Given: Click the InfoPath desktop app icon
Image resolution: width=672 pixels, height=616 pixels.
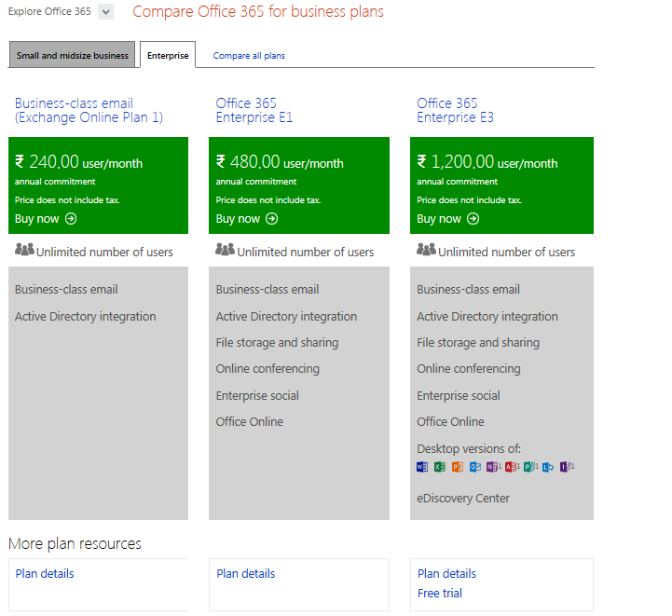Looking at the screenshot, I should [567, 467].
